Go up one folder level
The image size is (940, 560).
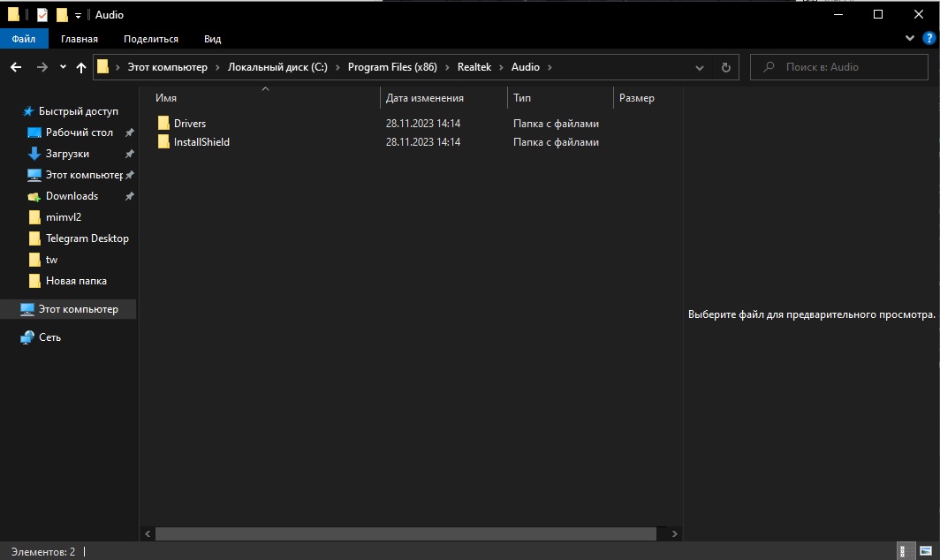coord(81,67)
